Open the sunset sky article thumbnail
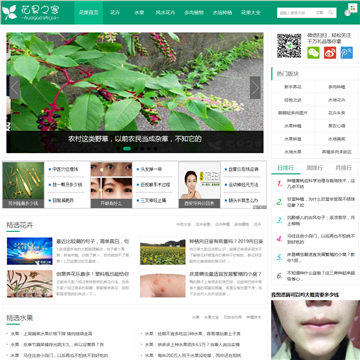The height and width of the screenshot is (360, 360). click(30, 251)
